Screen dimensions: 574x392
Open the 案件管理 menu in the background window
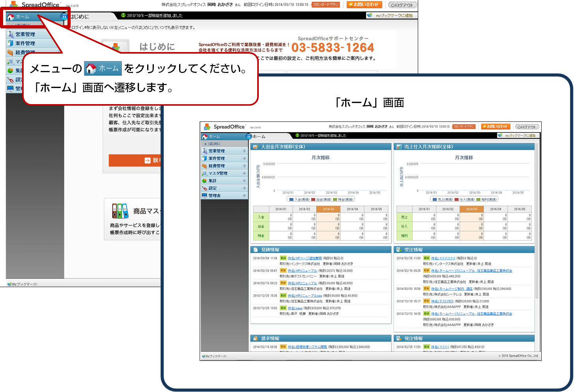click(x=25, y=43)
